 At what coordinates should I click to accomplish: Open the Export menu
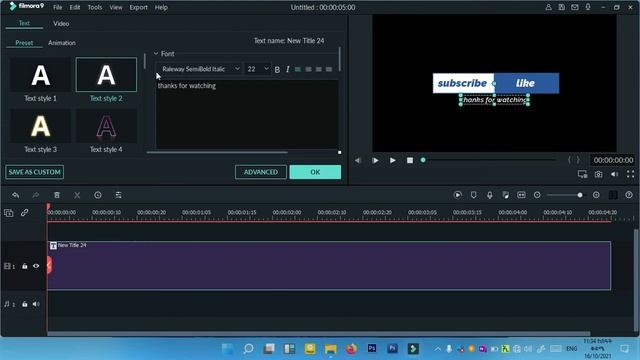point(138,7)
